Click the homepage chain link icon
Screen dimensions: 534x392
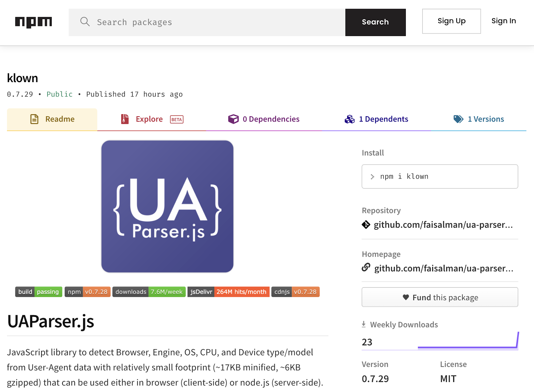pos(366,268)
